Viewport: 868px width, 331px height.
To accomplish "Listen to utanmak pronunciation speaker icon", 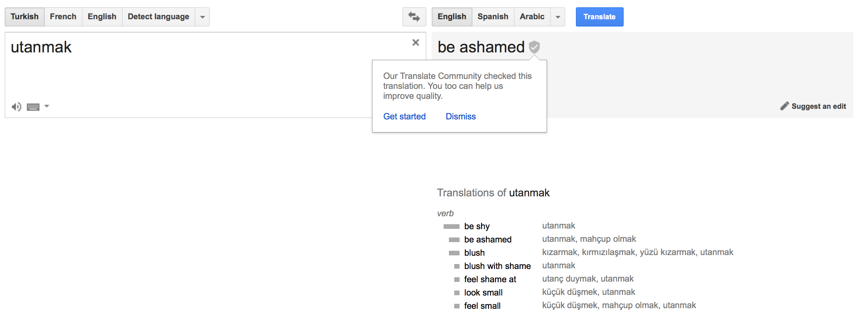I will 16,107.
